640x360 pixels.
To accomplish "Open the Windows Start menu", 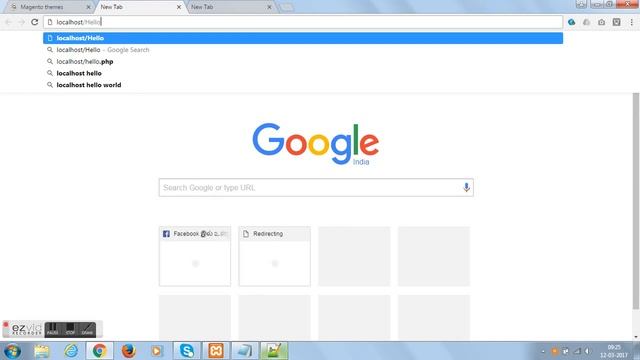I will [12, 351].
